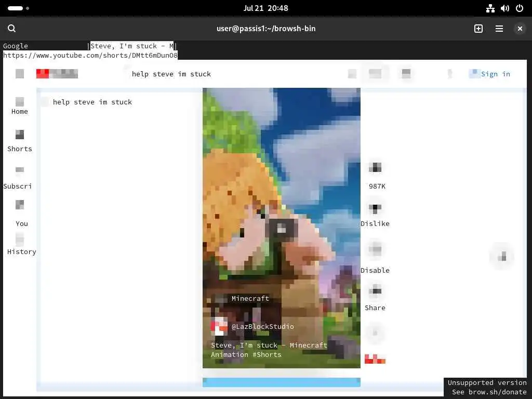Open the @LazBlockStudio channel link
Viewport: 532px width, 399px height.
point(262,326)
